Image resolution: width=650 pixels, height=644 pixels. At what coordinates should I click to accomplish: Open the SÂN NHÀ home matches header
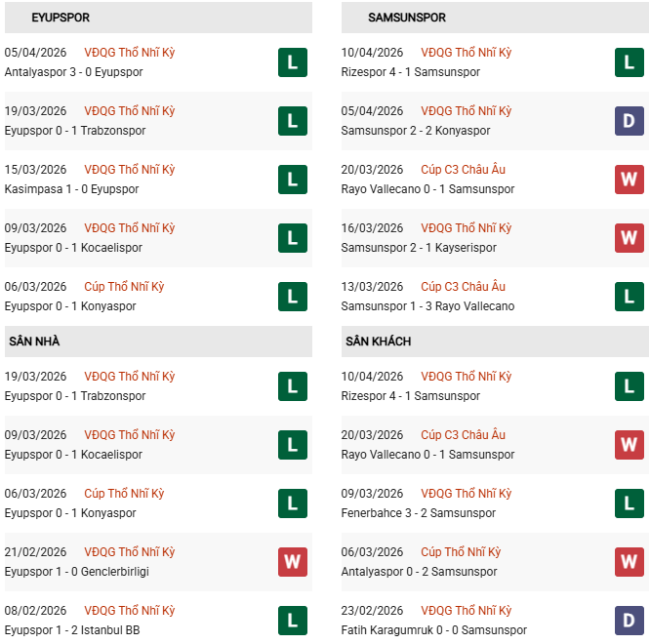point(35,342)
